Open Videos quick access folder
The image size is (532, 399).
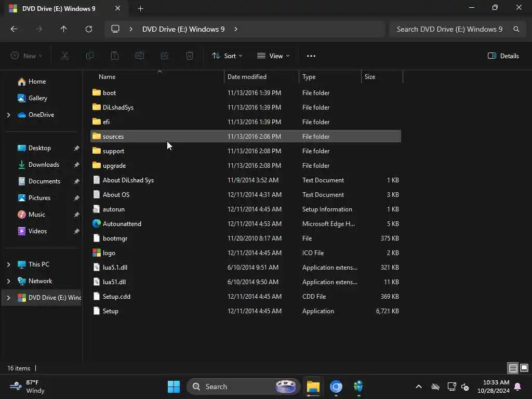[37, 231]
